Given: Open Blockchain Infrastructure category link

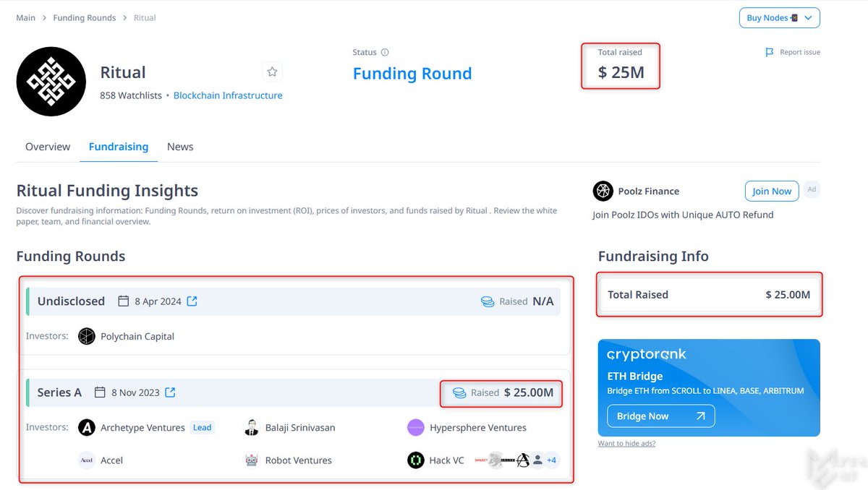Looking at the screenshot, I should pos(228,95).
